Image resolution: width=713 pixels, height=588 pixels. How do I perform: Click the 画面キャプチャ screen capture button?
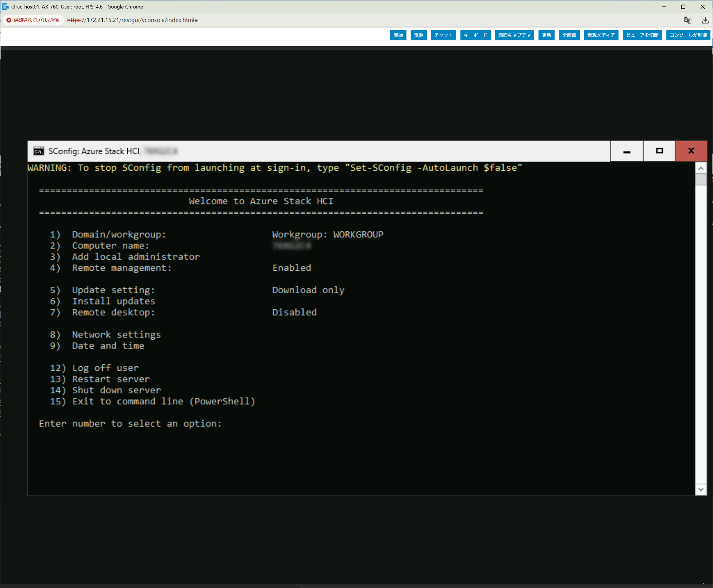(x=514, y=35)
